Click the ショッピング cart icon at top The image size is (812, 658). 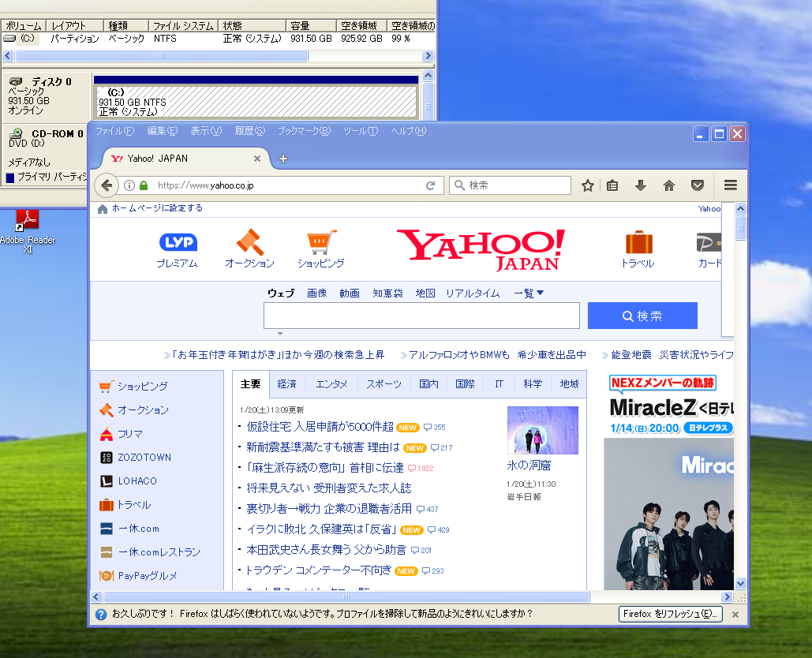pyautogui.click(x=321, y=249)
